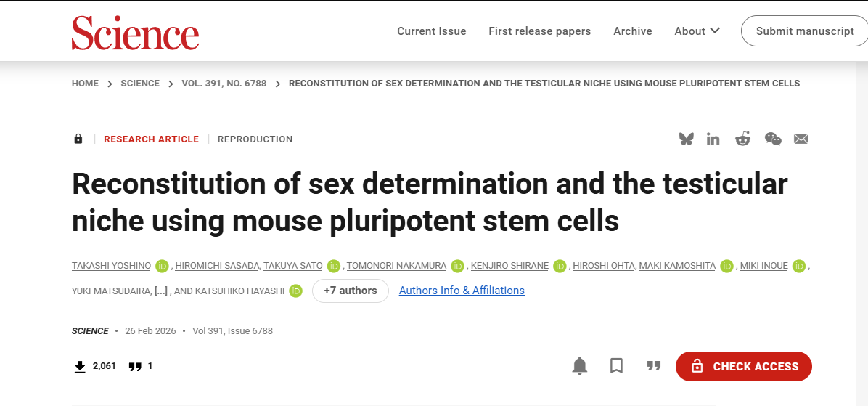The image size is (868, 406).
Task: Email this article using envelope icon
Action: [x=801, y=139]
